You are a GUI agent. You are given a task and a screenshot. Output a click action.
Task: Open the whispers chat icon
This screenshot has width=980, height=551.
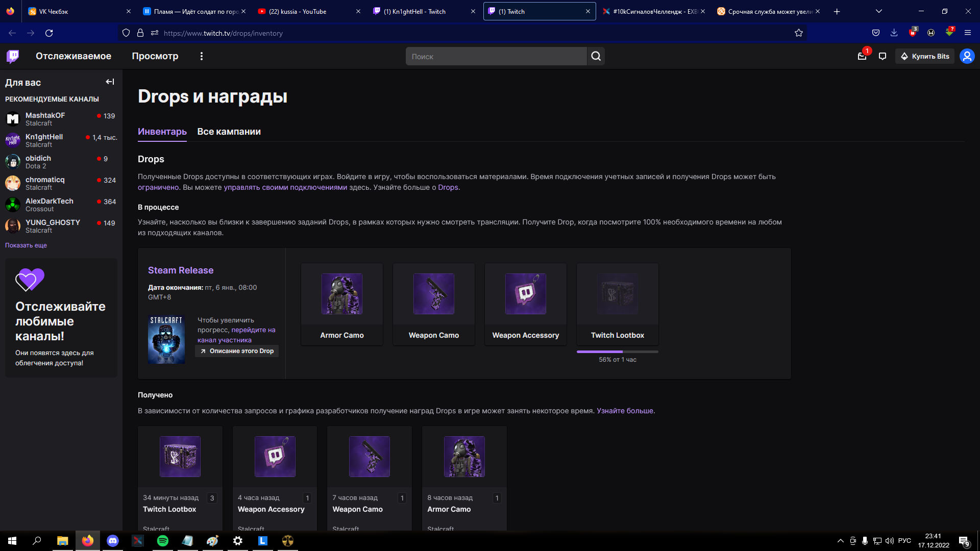click(883, 56)
